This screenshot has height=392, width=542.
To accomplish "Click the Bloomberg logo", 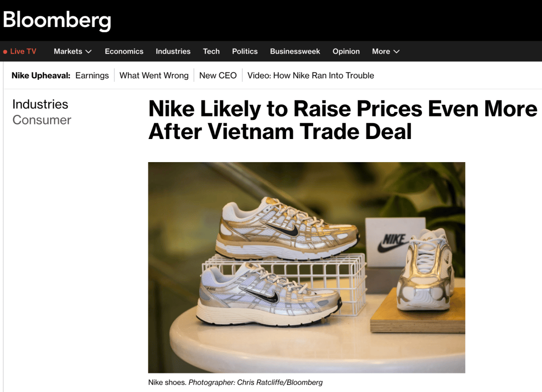I will point(57,21).
